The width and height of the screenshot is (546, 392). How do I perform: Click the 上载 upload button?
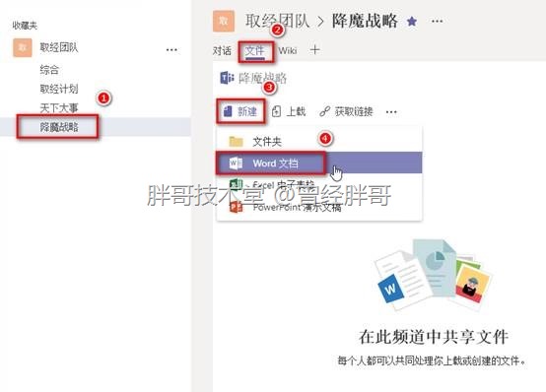point(289,111)
